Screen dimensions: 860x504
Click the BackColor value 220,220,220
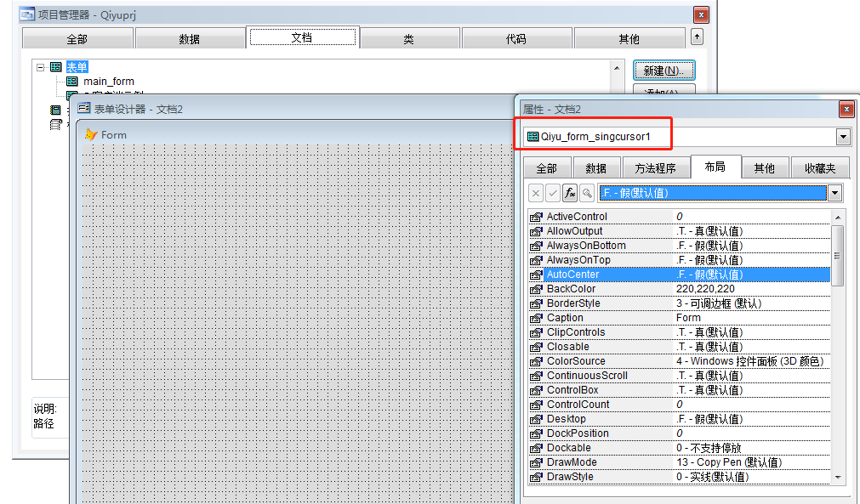pos(705,289)
